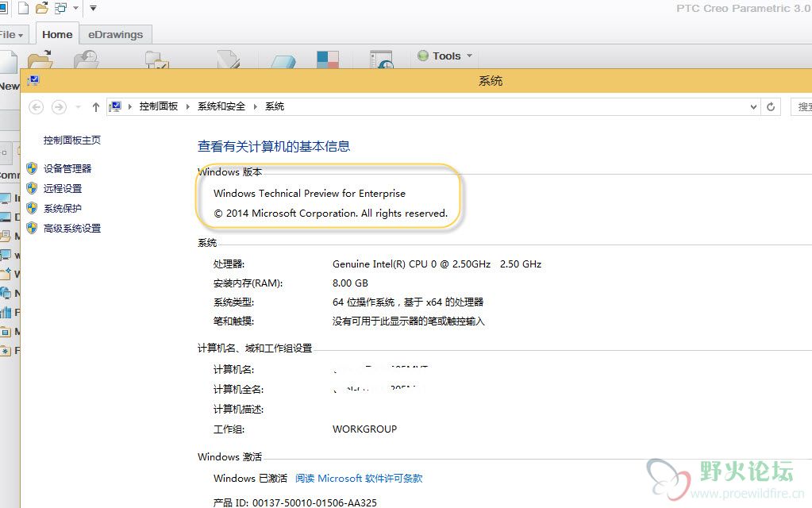Click the shield icon beside 高级系统设置
The width and height of the screenshot is (812, 508).
pos(32,228)
